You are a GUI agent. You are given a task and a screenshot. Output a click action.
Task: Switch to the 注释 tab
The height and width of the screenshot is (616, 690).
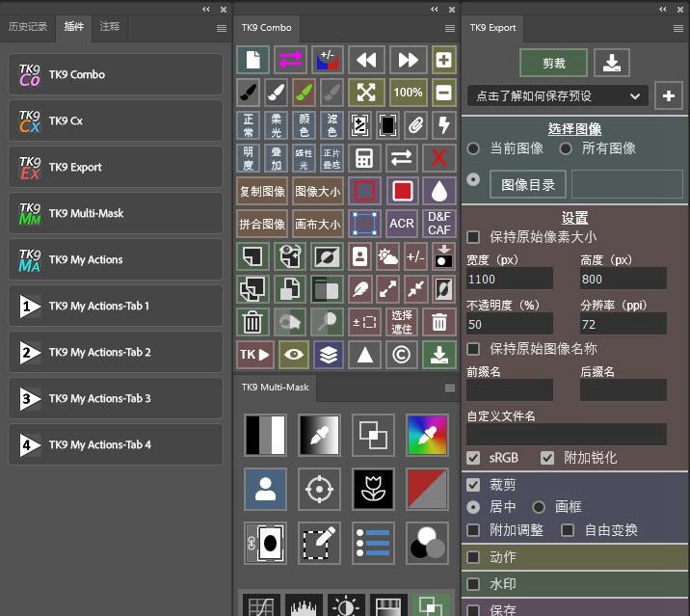tap(110, 27)
